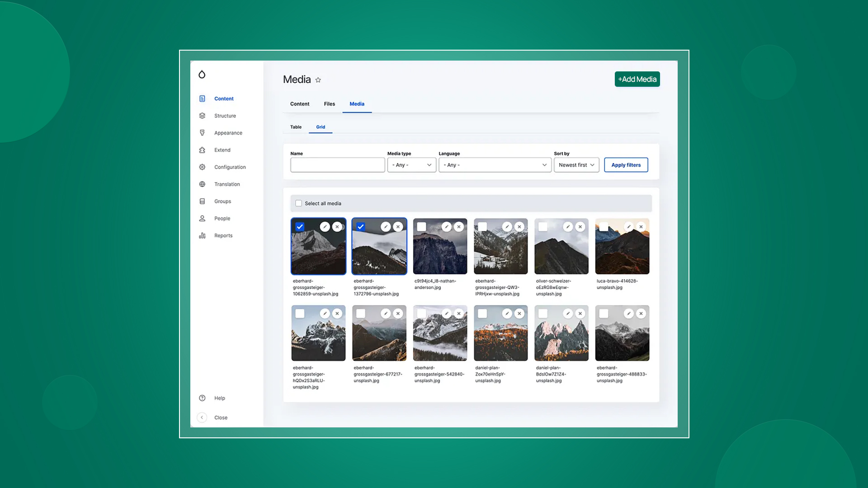Check the eberhard-grossgasteiger-hQDx2S3aRLU image checkbox
Image resolution: width=868 pixels, height=488 pixels.
pyautogui.click(x=300, y=314)
